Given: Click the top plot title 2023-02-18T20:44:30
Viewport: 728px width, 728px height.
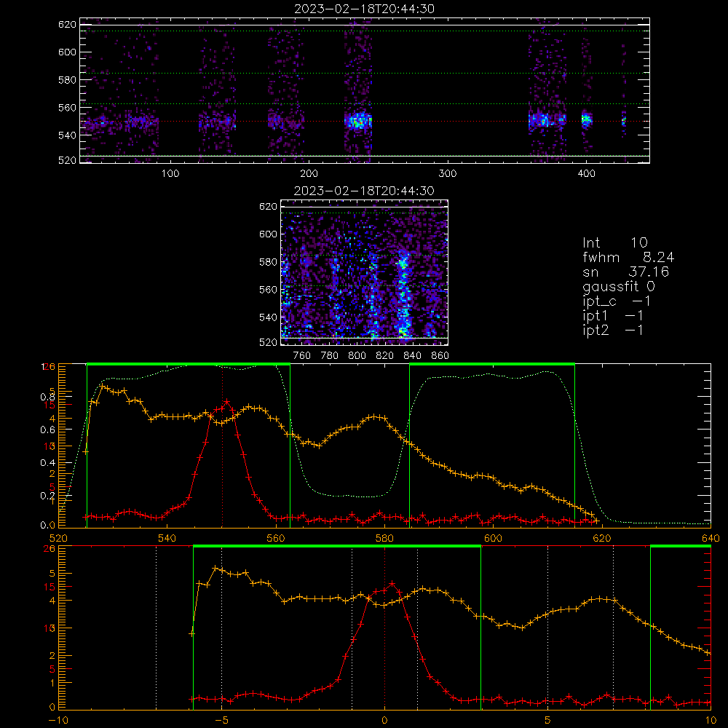Looking at the screenshot, I should 364,9.
